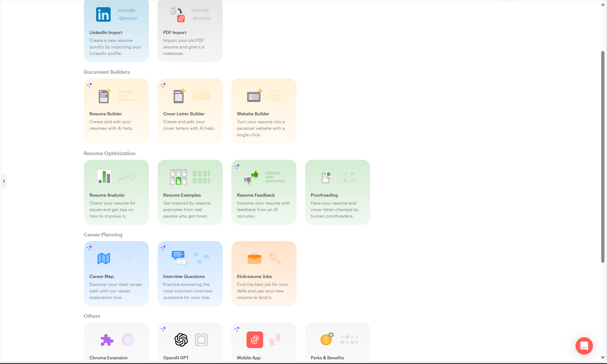Click the Resume Feedback thumbs icon
Viewport: 607px width, 364px height.
(251, 177)
